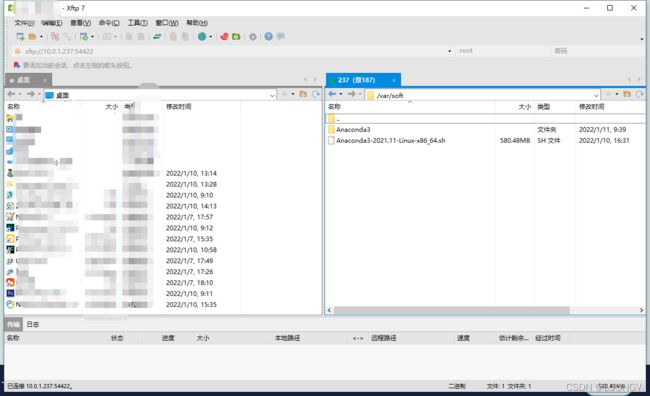The width and height of the screenshot is (650, 396).
Task: Open back history dropdown in remote pane
Action: [341, 94]
